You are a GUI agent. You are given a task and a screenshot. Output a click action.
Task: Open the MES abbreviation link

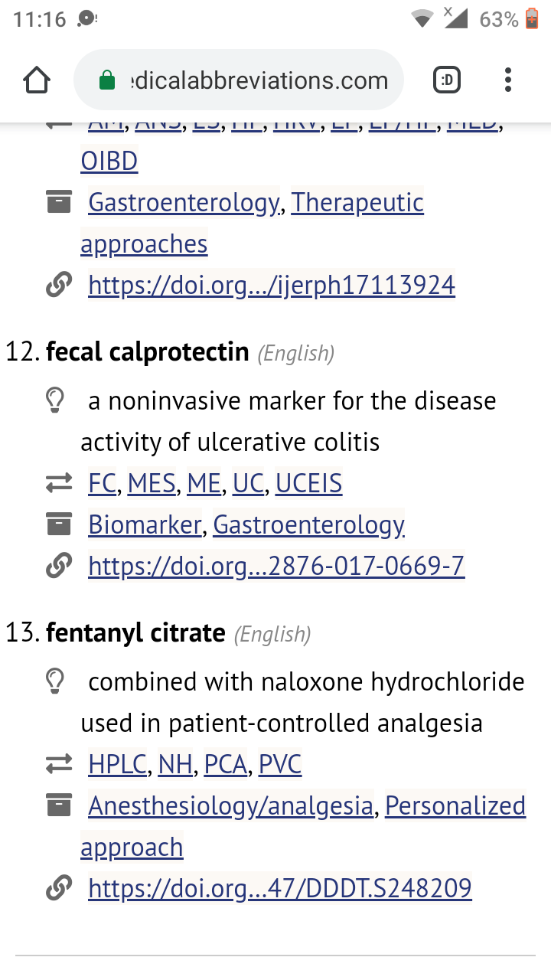(152, 484)
